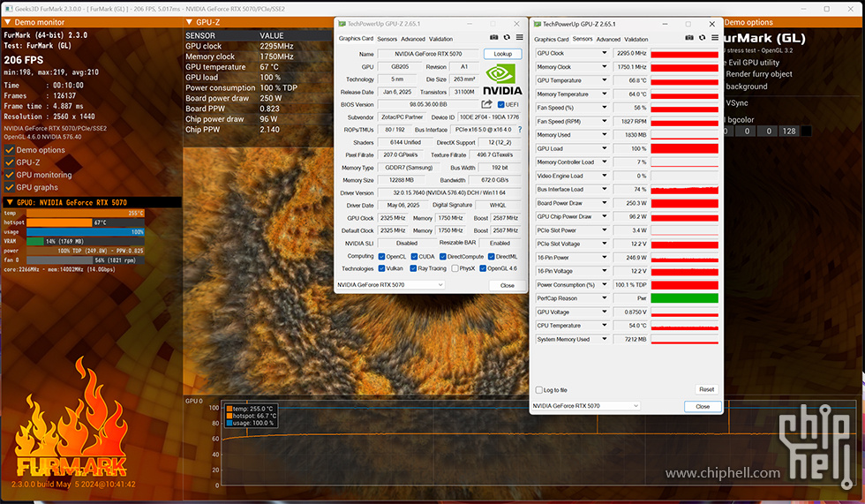Image resolution: width=865 pixels, height=504 pixels.
Task: Toggle GPU monitoring checkbox
Action: pyautogui.click(x=10, y=175)
